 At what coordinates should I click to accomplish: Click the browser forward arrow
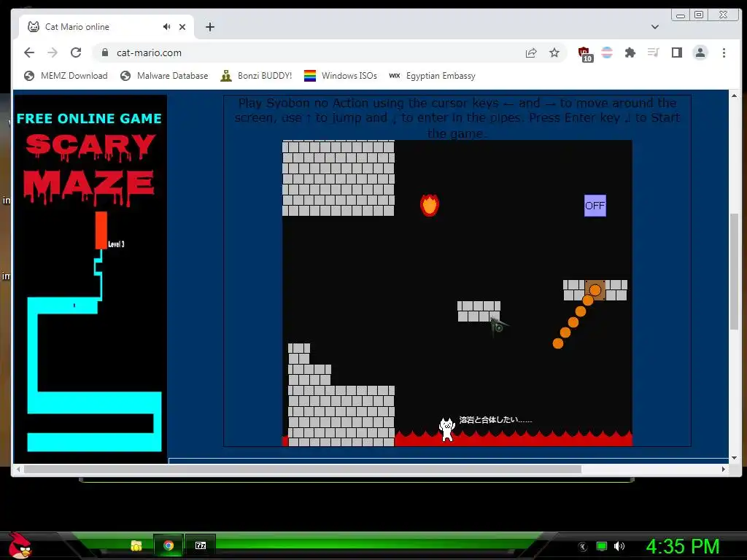(53, 52)
